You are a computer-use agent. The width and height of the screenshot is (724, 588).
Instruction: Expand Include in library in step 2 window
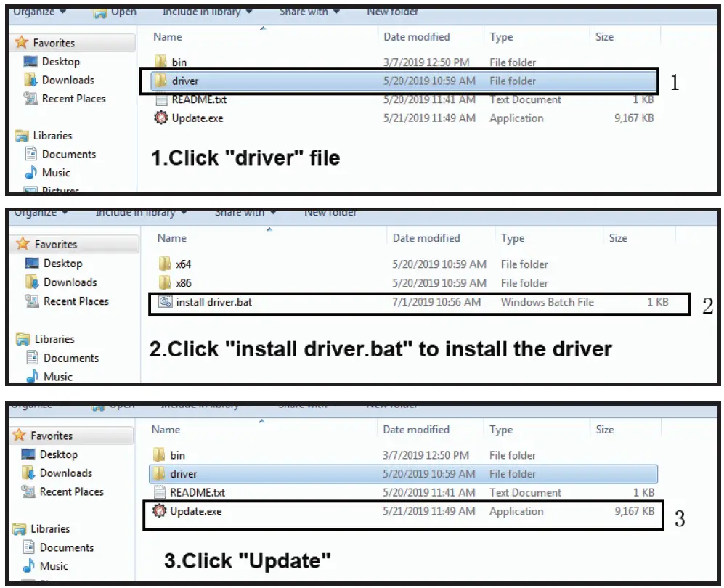click(141, 213)
